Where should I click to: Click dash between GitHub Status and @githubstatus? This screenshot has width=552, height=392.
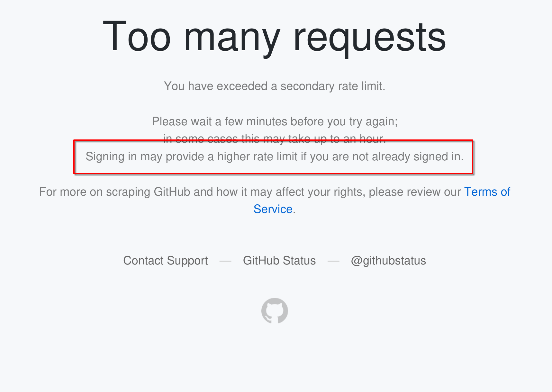pyautogui.click(x=333, y=261)
